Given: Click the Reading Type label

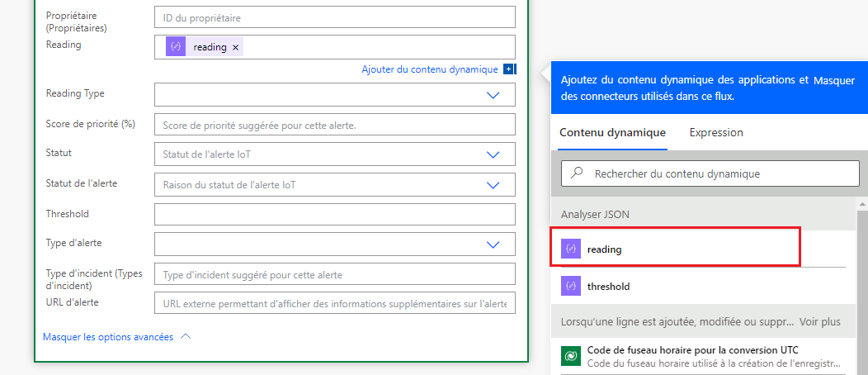Looking at the screenshot, I should 75,93.
